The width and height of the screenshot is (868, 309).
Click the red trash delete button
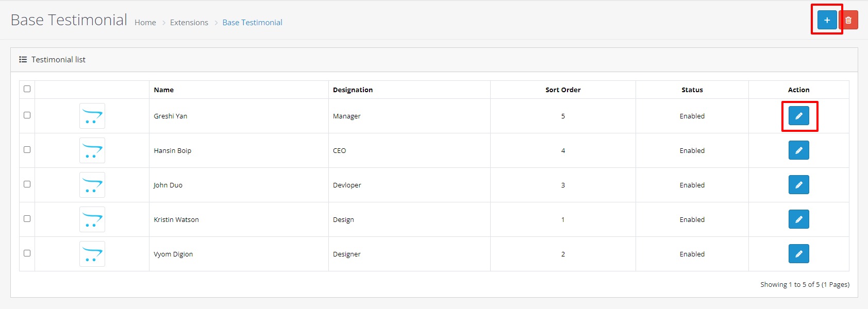tap(848, 20)
